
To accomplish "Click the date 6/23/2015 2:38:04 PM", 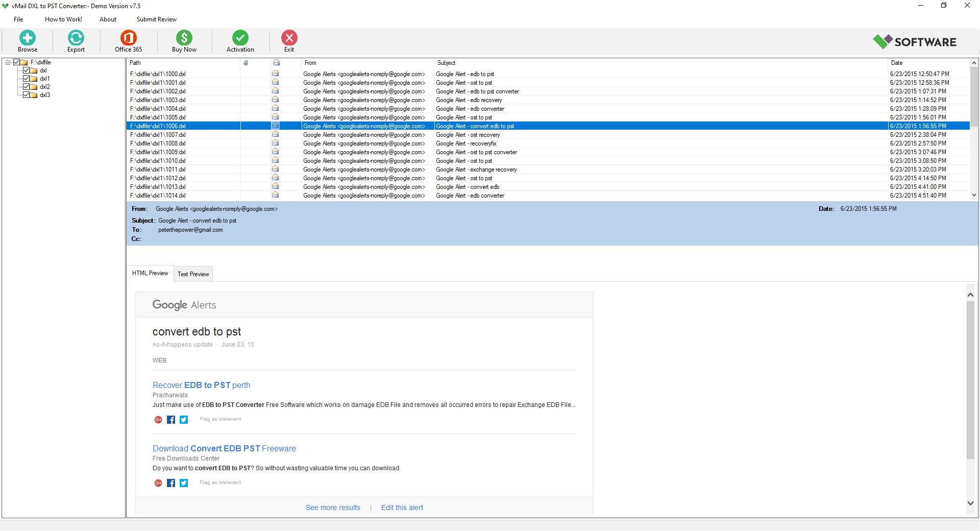I will pyautogui.click(x=918, y=135).
